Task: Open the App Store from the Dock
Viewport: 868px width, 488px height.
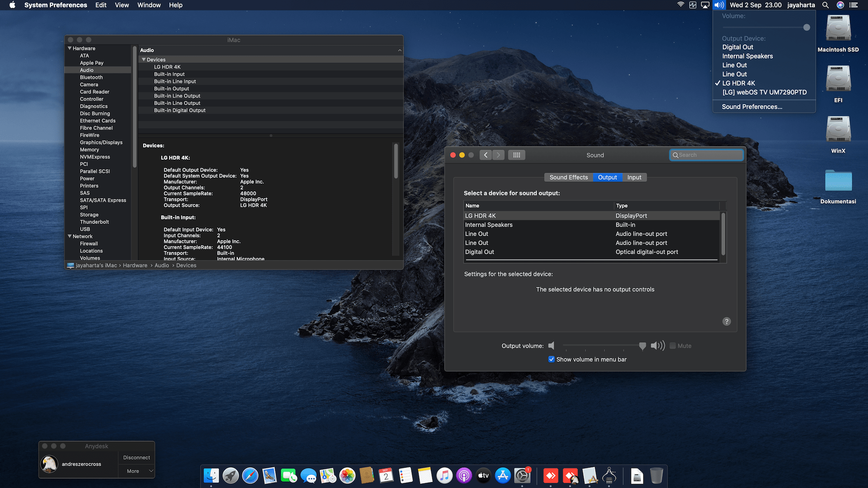Action: point(502,475)
